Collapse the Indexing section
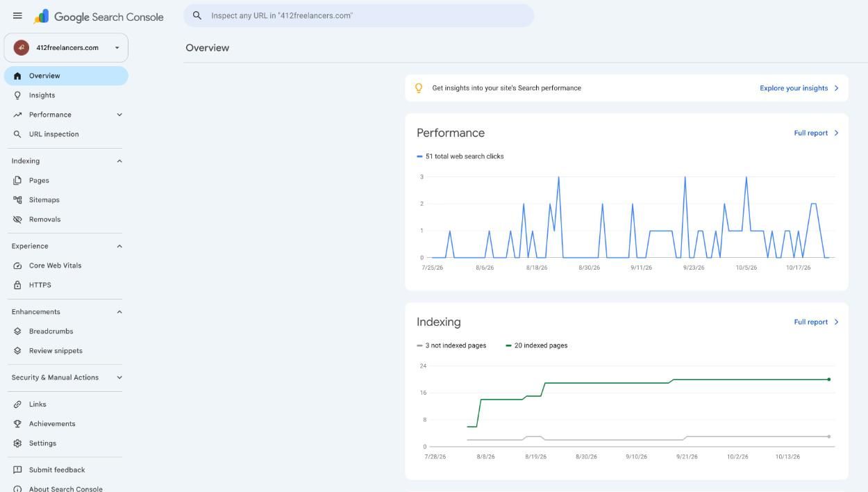Screen dimensions: 868x492 click(119, 161)
